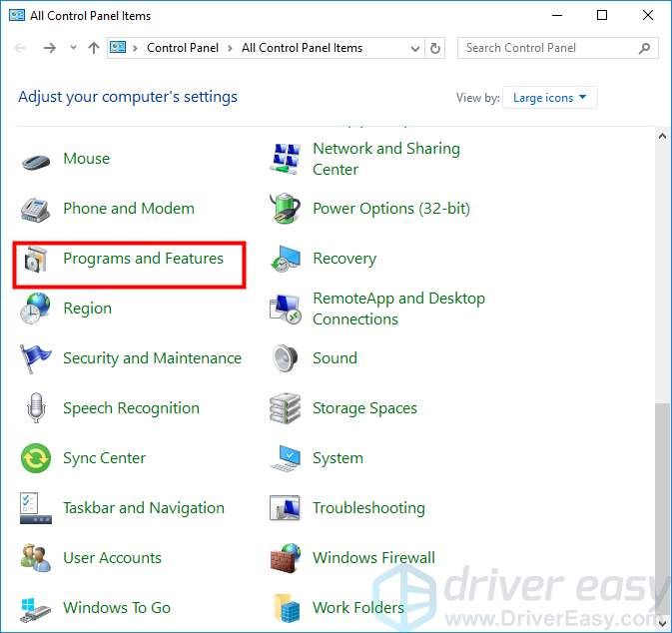Viewport: 672px width, 633px height.
Task: Click the Sync Center green icon
Action: [36, 458]
